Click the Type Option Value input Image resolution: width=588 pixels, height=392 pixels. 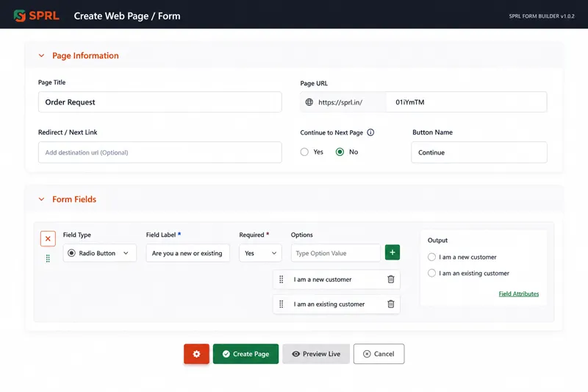(x=336, y=253)
